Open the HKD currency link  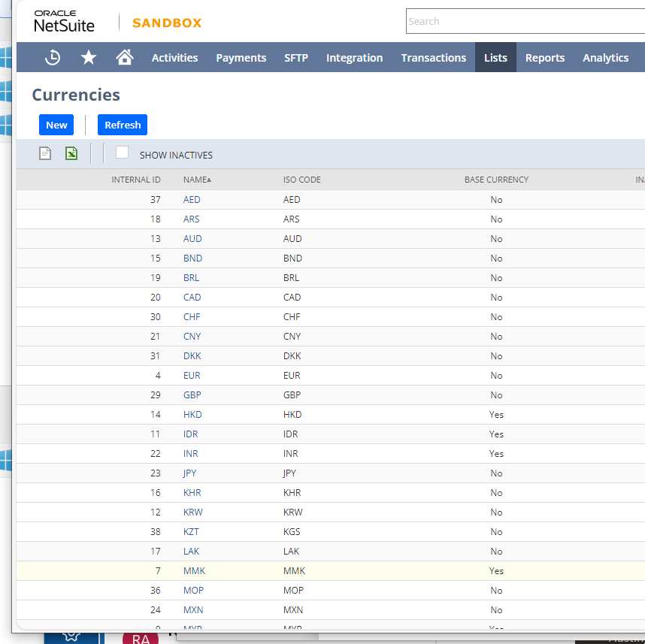[x=192, y=415]
